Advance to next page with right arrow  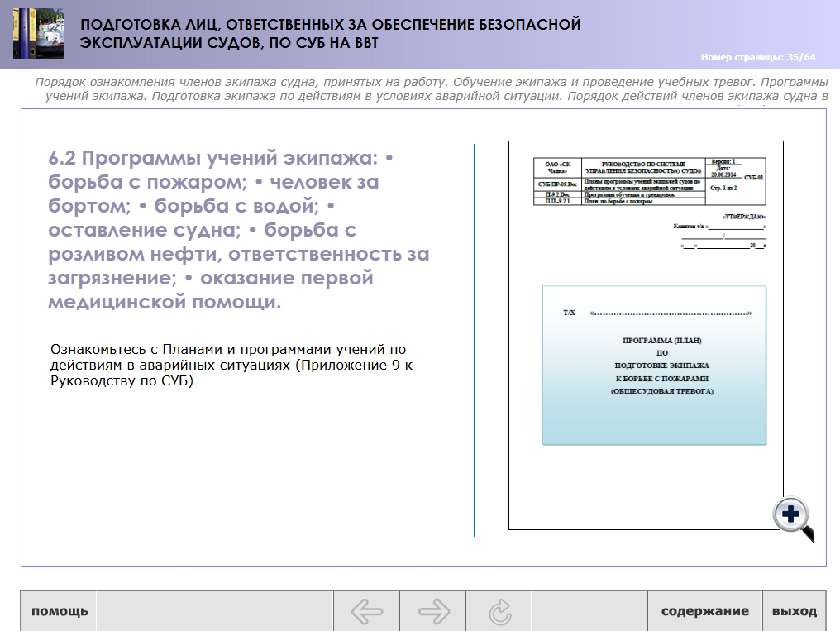pyautogui.click(x=433, y=612)
